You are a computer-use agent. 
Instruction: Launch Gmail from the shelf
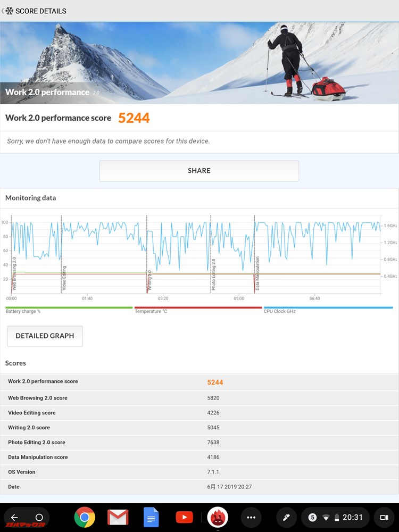click(118, 517)
